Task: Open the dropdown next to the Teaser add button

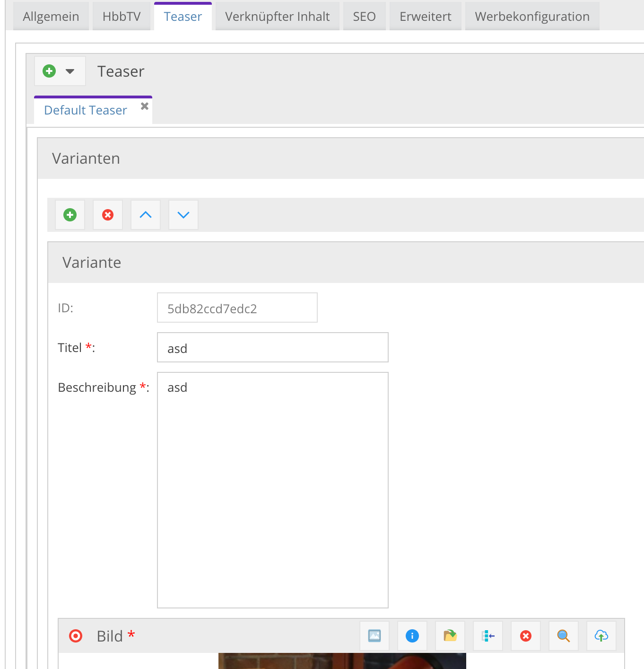Action: point(70,71)
